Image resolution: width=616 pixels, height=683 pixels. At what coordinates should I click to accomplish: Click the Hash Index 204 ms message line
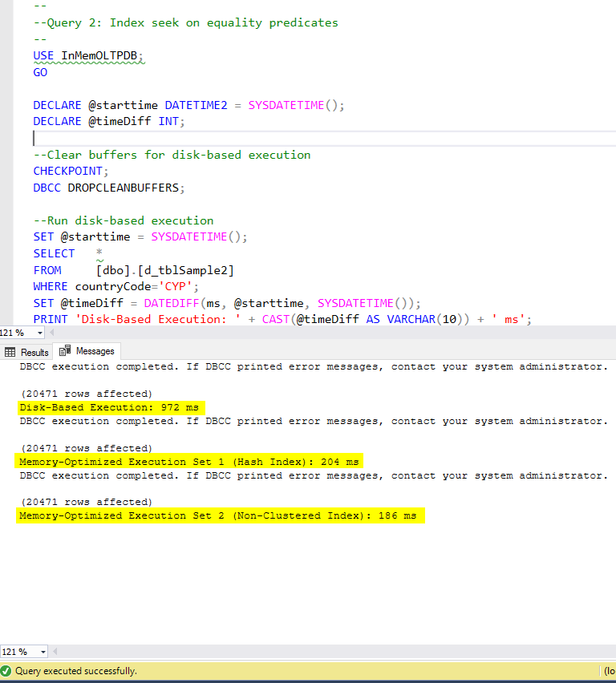[188, 462]
